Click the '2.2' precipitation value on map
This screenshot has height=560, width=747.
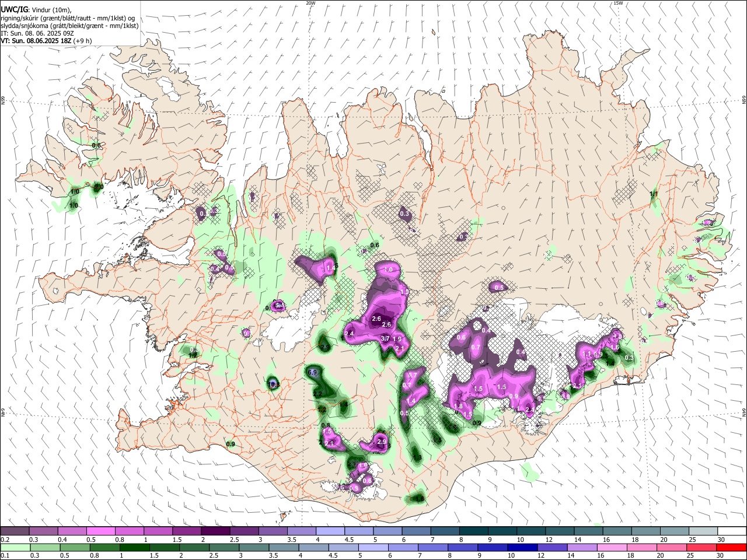[x=318, y=394]
